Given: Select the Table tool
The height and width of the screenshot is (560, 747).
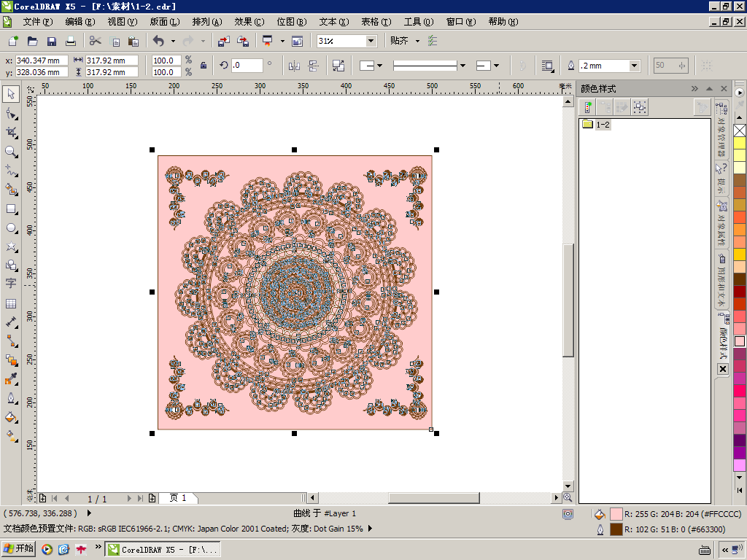Looking at the screenshot, I should (x=11, y=303).
